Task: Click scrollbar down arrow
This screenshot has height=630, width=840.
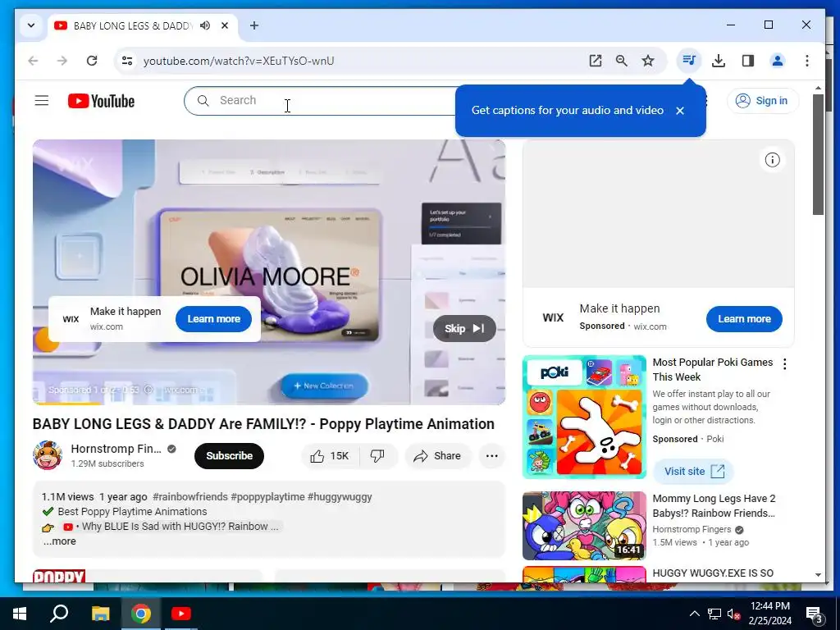Action: click(x=818, y=575)
